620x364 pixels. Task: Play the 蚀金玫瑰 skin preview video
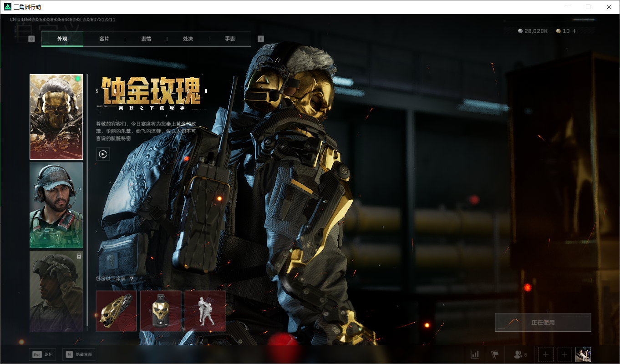point(103,154)
